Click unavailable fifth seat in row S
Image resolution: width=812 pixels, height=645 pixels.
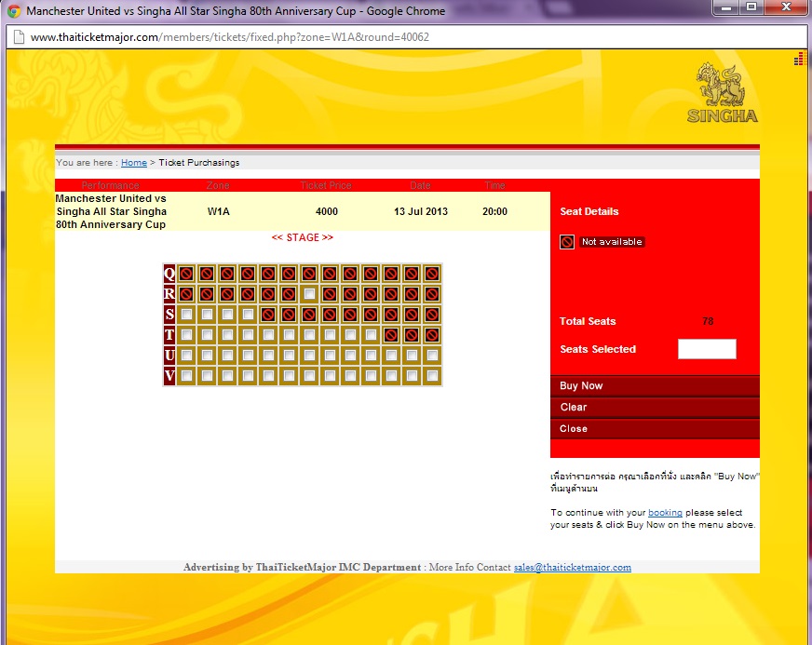click(x=268, y=315)
